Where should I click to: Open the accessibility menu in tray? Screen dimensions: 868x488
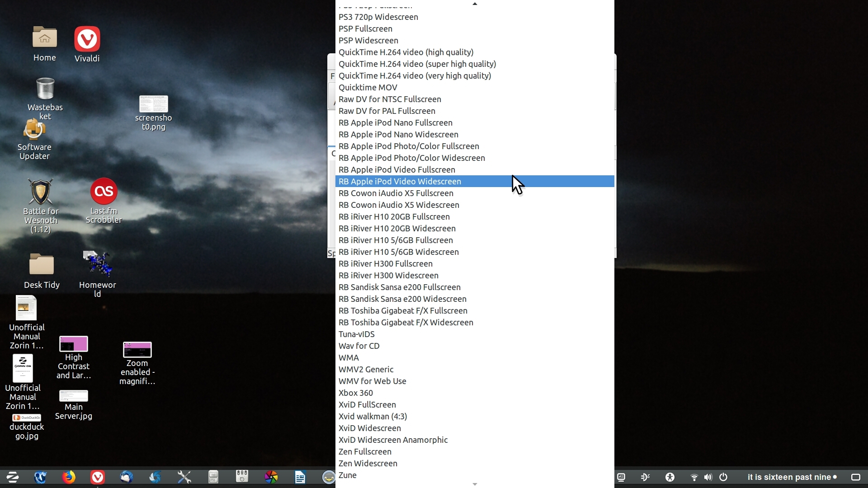pyautogui.click(x=670, y=477)
